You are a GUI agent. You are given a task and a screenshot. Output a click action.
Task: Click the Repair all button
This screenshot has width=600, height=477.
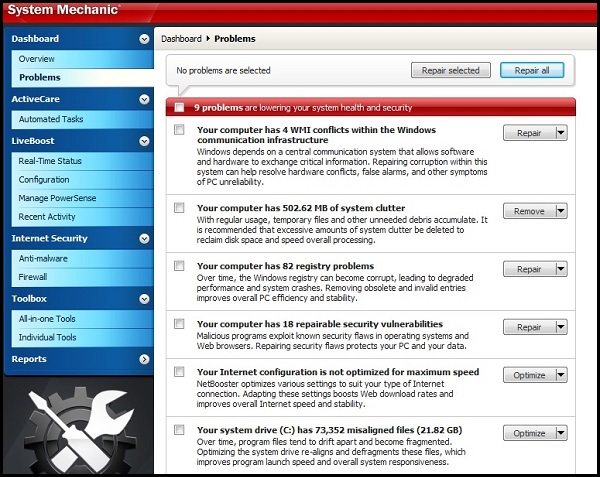point(532,70)
